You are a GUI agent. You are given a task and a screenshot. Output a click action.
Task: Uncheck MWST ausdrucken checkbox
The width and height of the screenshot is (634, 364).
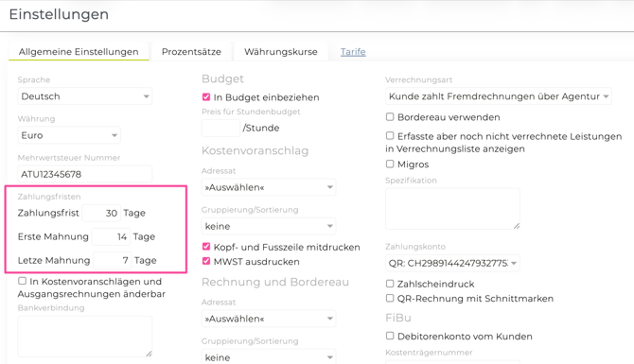(x=206, y=261)
